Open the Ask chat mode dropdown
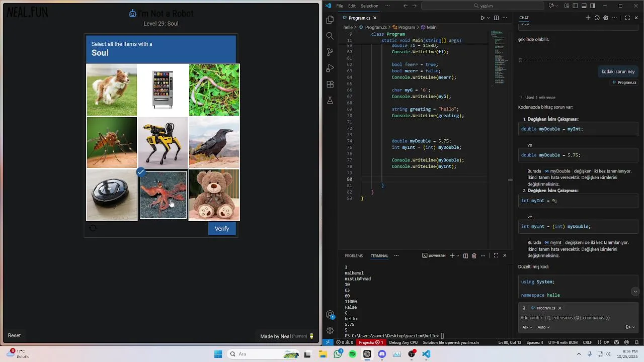 (x=527, y=327)
